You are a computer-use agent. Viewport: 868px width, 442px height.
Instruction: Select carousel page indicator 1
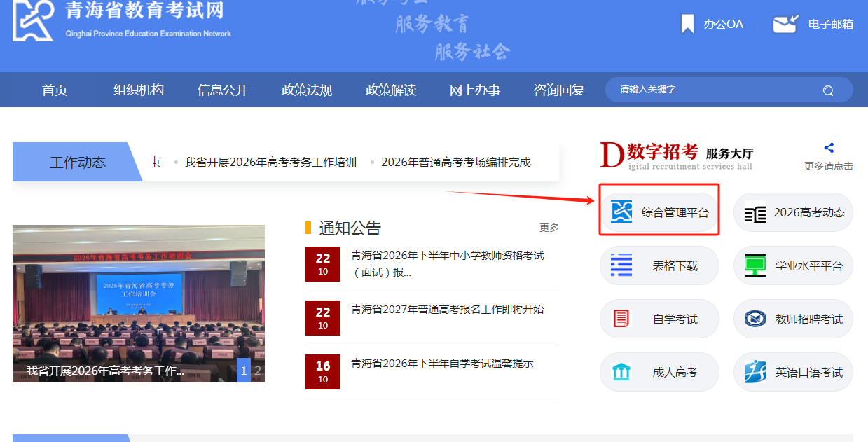(244, 371)
